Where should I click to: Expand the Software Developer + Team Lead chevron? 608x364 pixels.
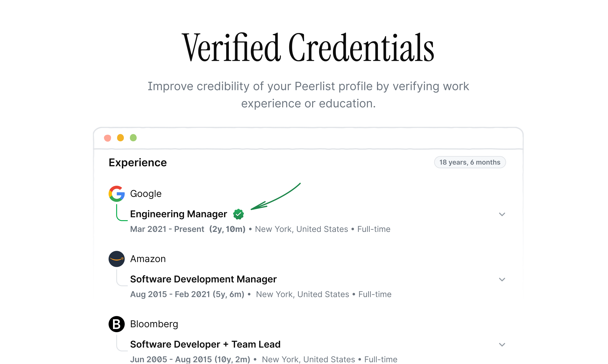(502, 345)
